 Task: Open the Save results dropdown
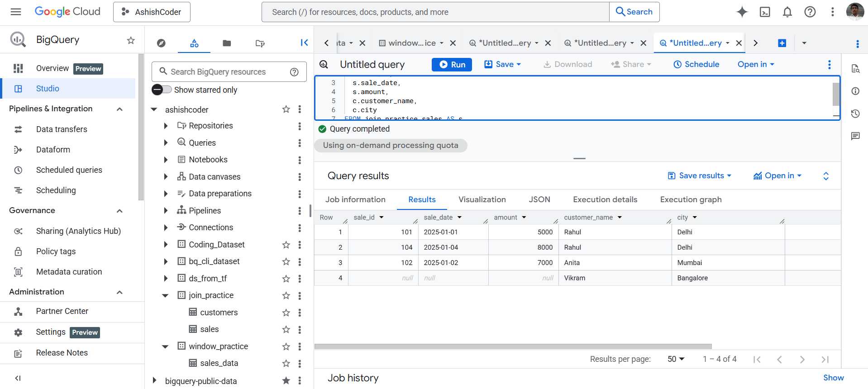tap(700, 176)
